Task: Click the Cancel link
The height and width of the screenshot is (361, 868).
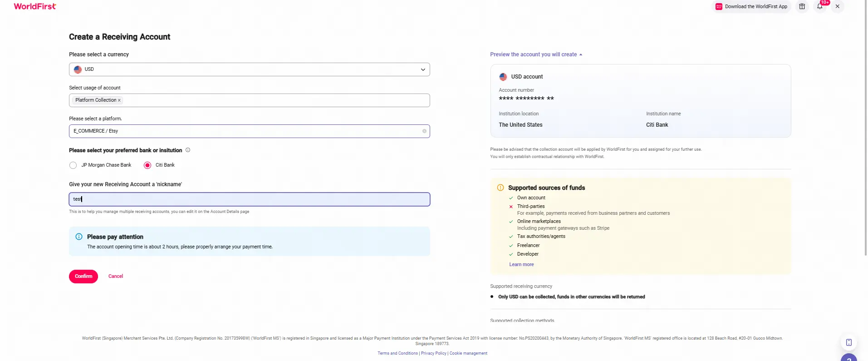Action: pos(116,277)
